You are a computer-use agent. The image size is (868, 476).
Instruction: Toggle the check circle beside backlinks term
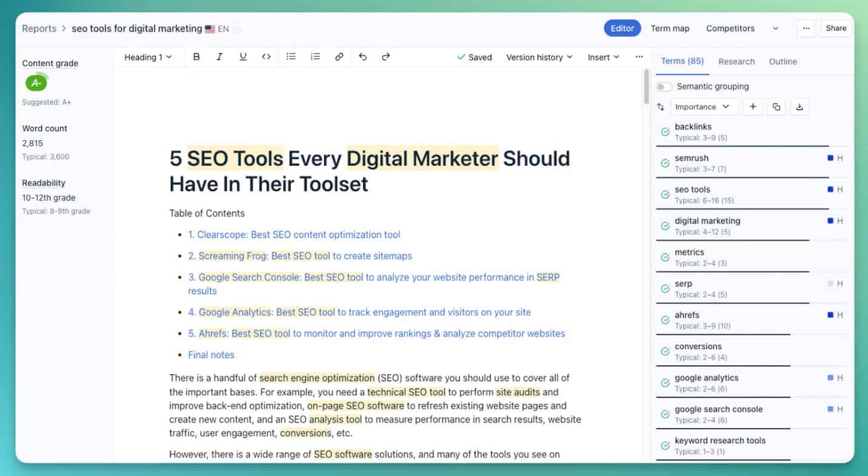coord(665,132)
